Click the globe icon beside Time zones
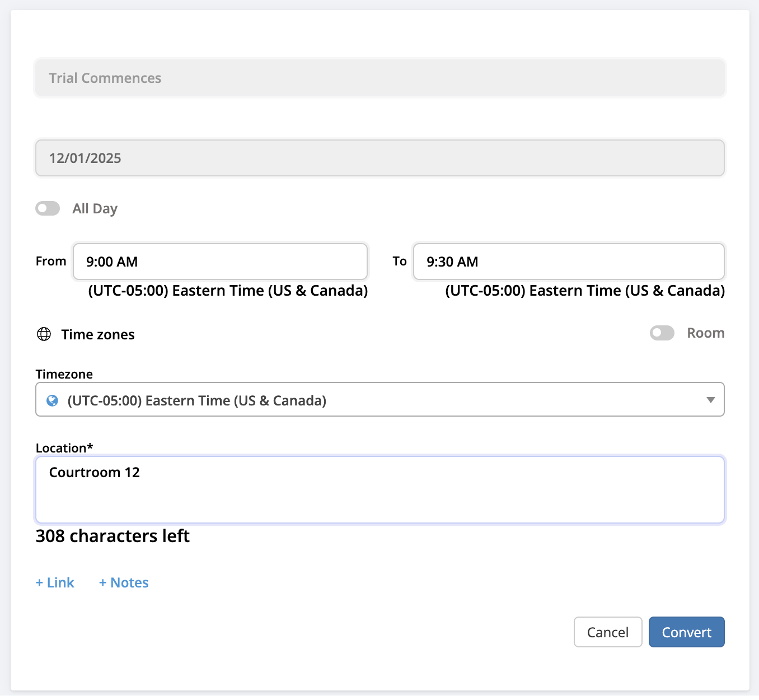This screenshot has width=759, height=700. point(44,334)
